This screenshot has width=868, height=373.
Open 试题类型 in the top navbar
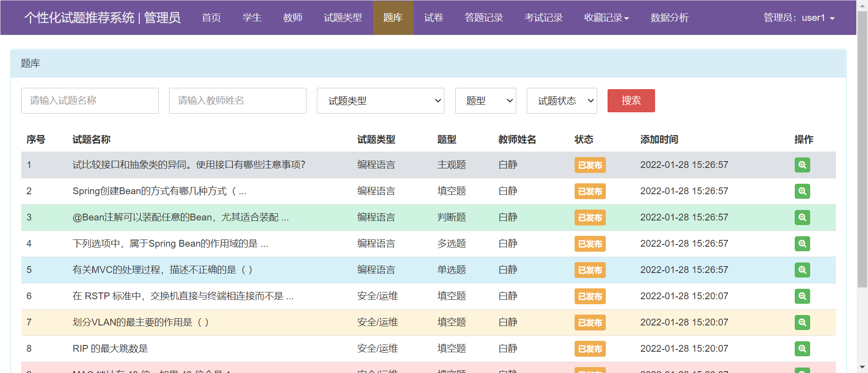343,18
